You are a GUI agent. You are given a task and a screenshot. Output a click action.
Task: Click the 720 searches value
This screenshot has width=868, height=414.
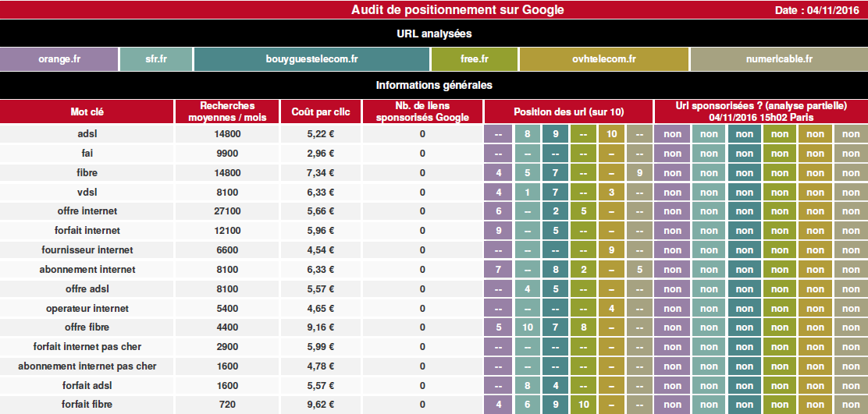[227, 405]
